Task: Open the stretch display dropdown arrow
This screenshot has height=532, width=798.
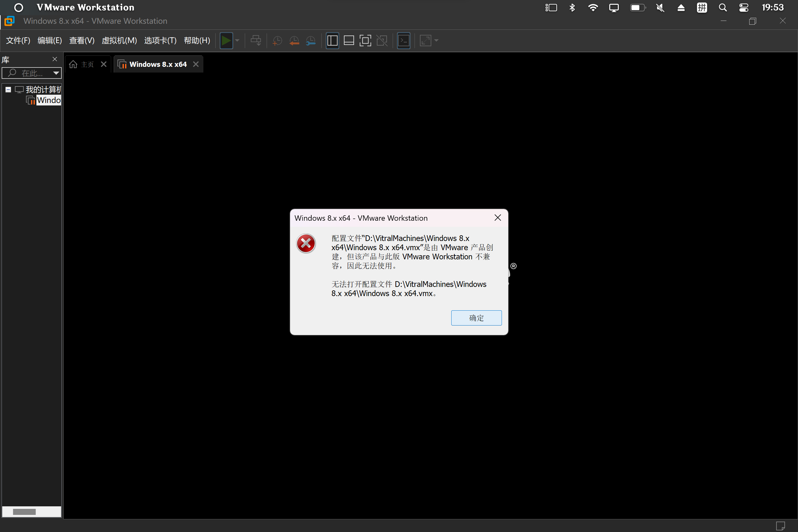Action: 437,41
